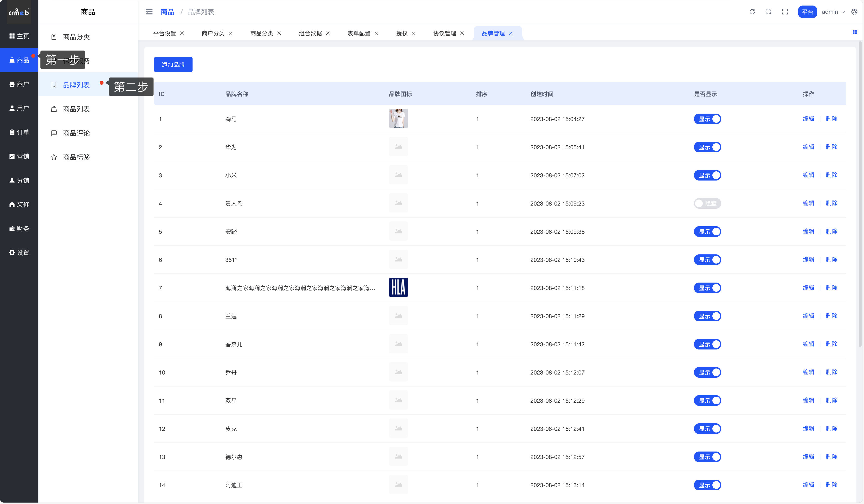The image size is (864, 504).
Task: Toggle fullscreen with the expand icon
Action: tap(785, 12)
